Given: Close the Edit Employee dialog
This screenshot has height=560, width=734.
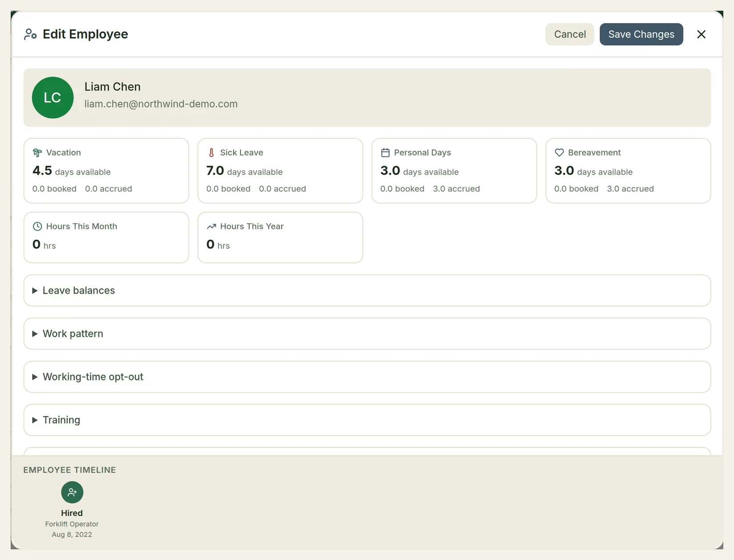Looking at the screenshot, I should coord(701,34).
